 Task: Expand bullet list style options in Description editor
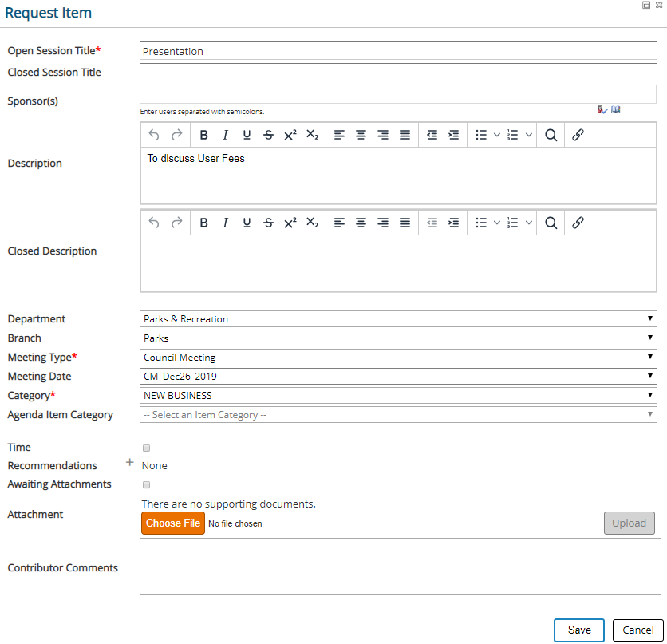[x=496, y=136]
